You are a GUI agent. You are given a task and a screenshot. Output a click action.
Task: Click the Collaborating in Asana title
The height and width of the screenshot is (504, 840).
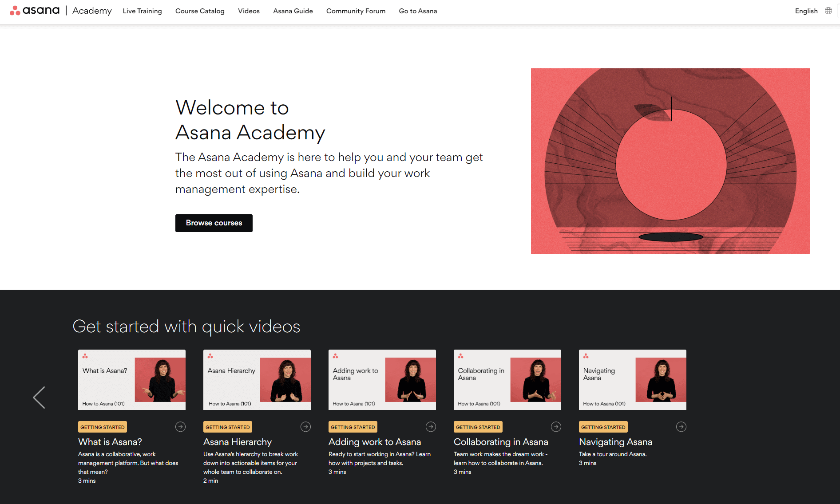pyautogui.click(x=501, y=442)
